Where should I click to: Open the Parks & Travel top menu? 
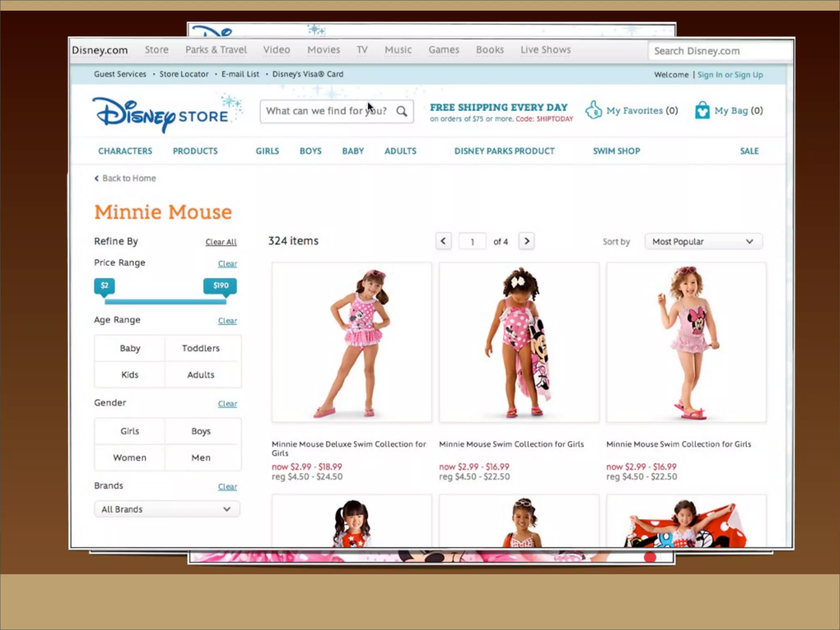[x=216, y=50]
